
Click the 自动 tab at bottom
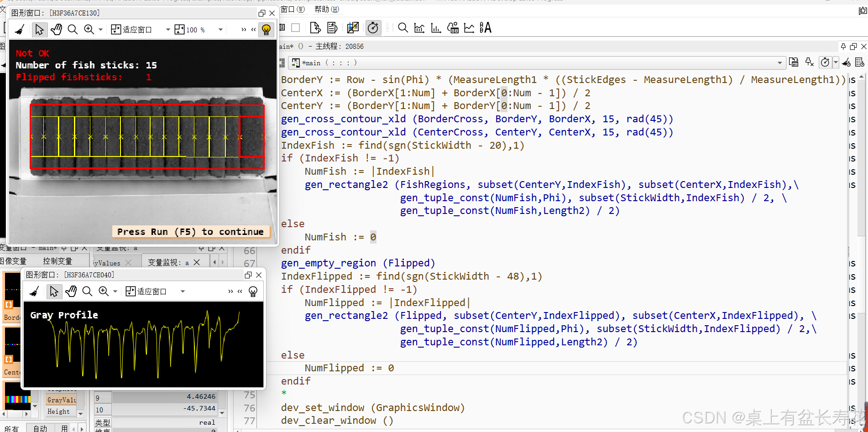(40, 428)
